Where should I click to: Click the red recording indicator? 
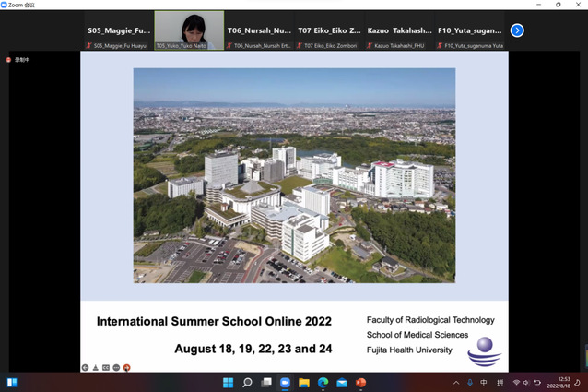click(x=9, y=59)
